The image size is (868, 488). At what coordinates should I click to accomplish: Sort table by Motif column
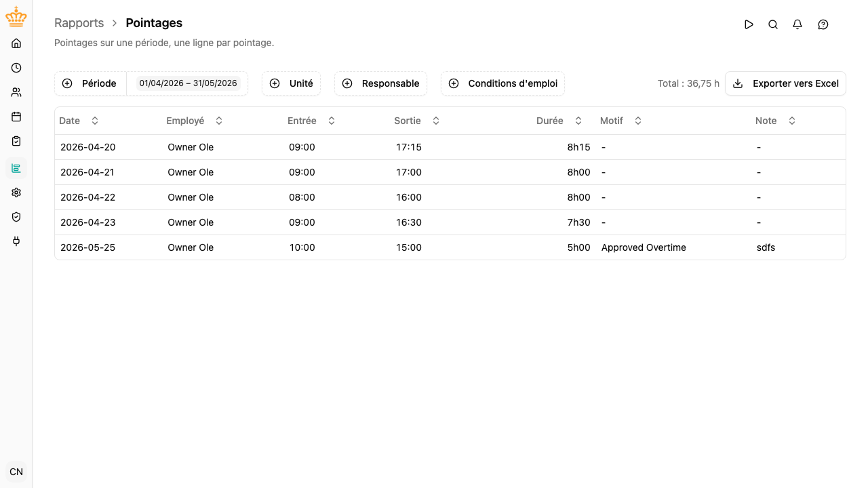tap(621, 121)
